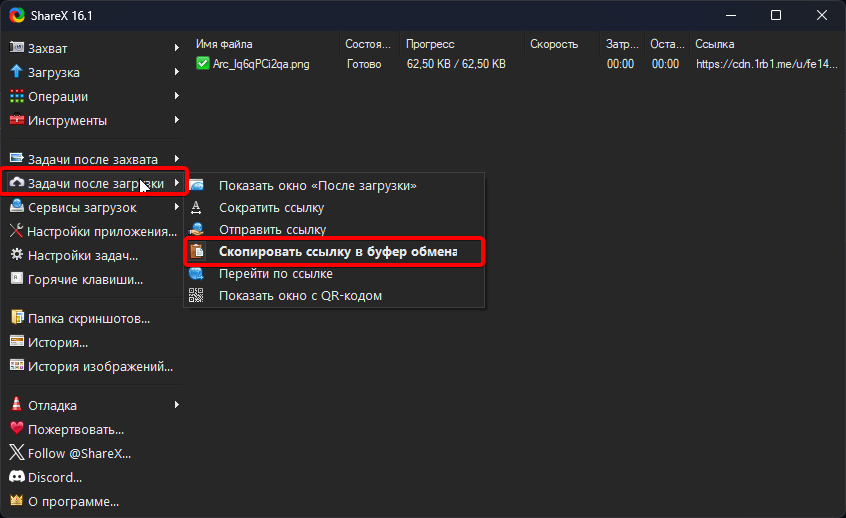This screenshot has width=846, height=518.
Task: Click the Задачи после загрузки cloud icon
Action: tap(17, 183)
